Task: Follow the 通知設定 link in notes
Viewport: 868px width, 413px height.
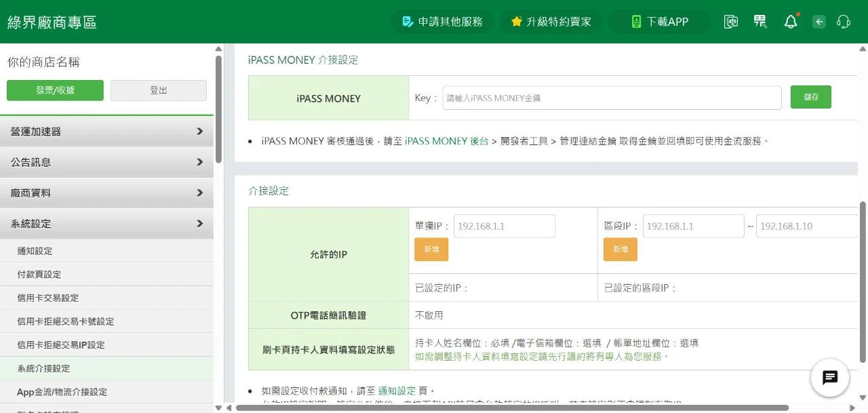Action: (x=397, y=391)
